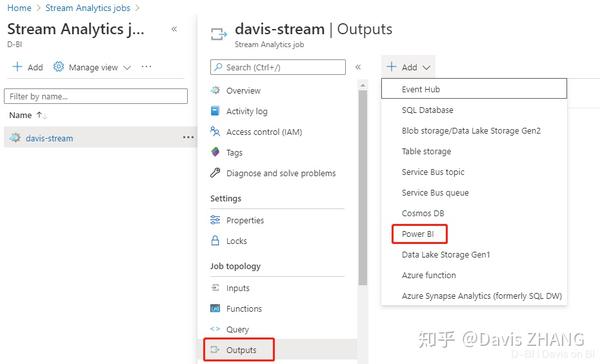Open the Properties icon under Settings

coord(215,220)
